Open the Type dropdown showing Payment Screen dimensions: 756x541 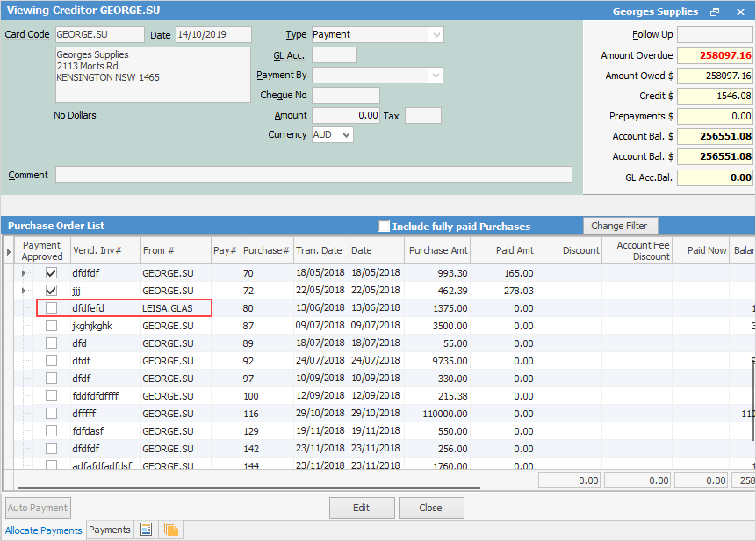click(436, 33)
